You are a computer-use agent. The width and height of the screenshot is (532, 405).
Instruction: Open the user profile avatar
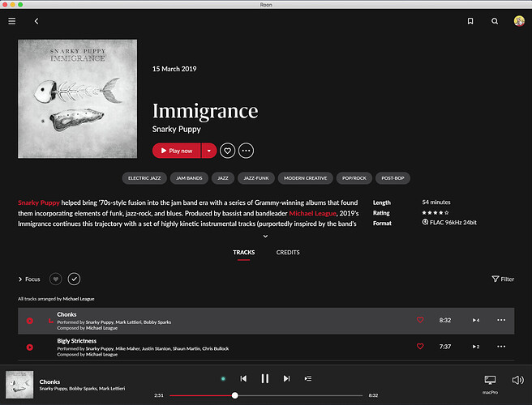pos(519,21)
